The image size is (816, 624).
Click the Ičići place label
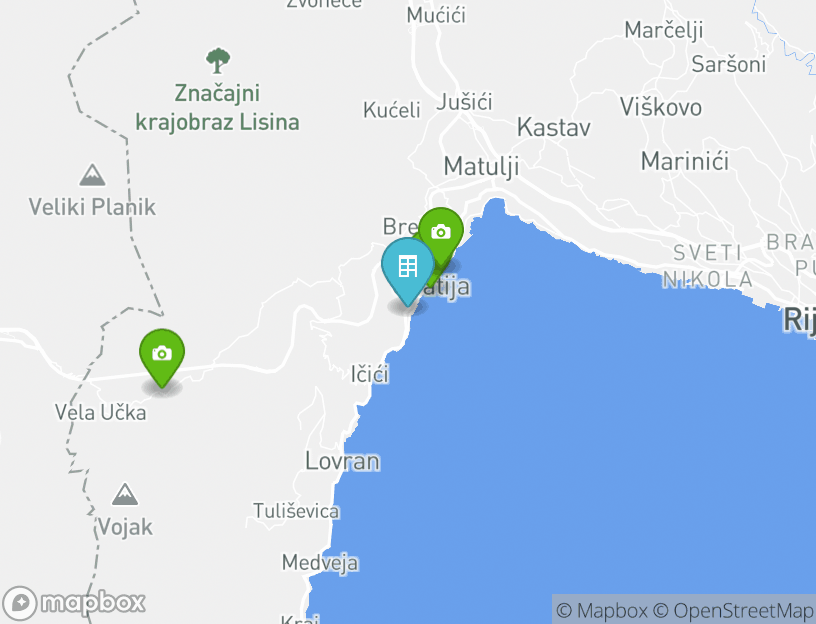[369, 374]
